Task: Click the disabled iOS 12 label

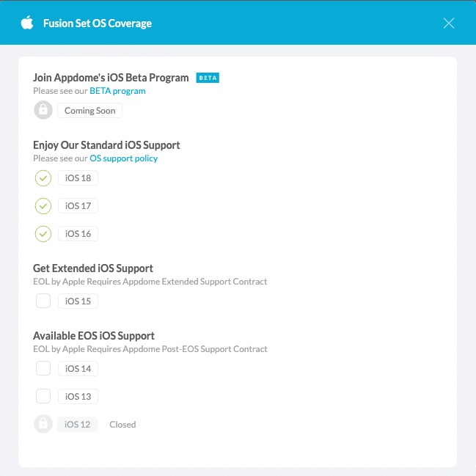Action: [78, 424]
